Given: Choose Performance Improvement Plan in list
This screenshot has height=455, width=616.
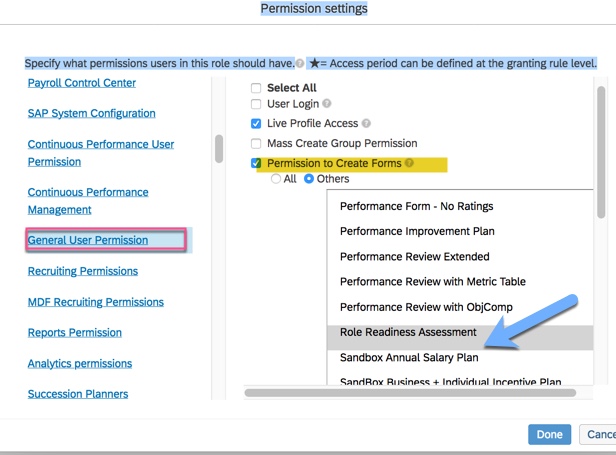Looking at the screenshot, I should 417,231.
